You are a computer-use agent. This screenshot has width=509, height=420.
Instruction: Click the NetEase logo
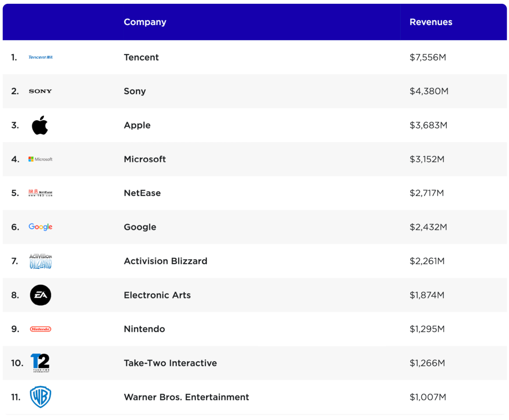[x=41, y=193]
